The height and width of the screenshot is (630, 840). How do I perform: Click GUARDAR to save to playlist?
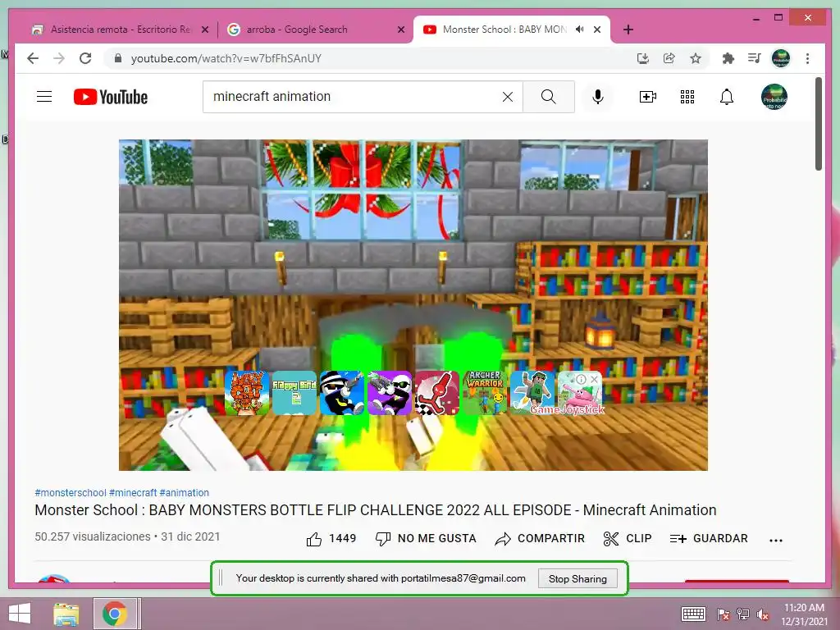coord(708,539)
